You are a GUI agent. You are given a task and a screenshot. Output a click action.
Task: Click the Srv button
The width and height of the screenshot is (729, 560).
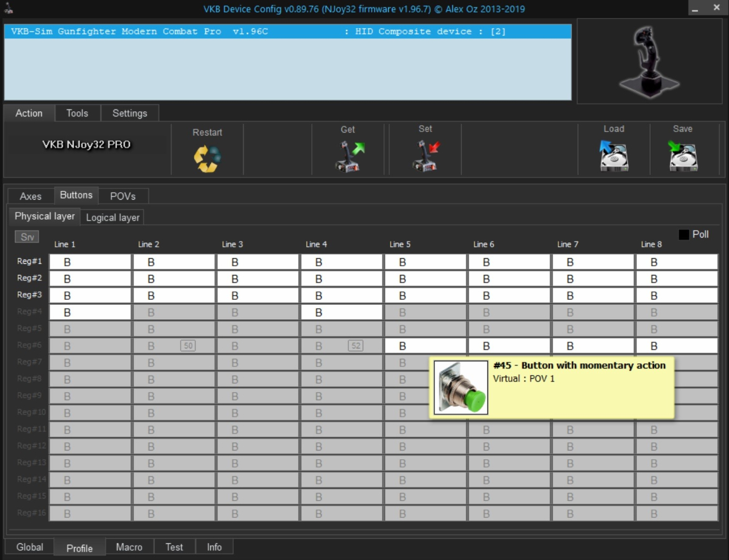click(x=27, y=236)
